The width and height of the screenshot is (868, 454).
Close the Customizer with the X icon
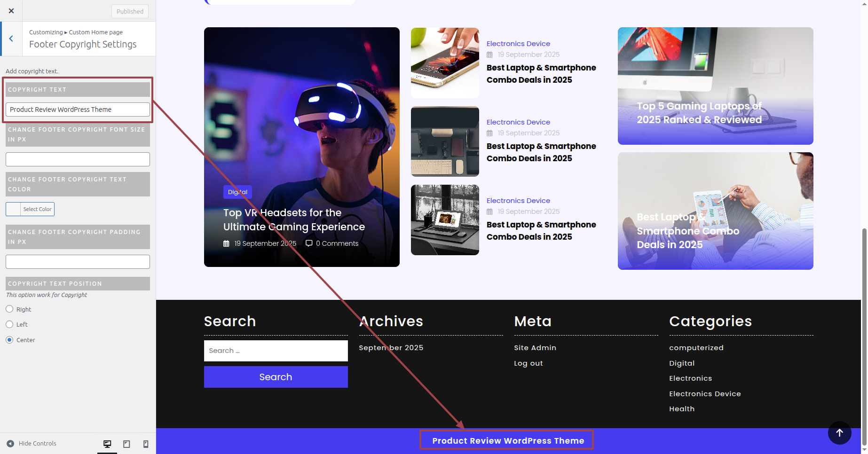pyautogui.click(x=11, y=11)
